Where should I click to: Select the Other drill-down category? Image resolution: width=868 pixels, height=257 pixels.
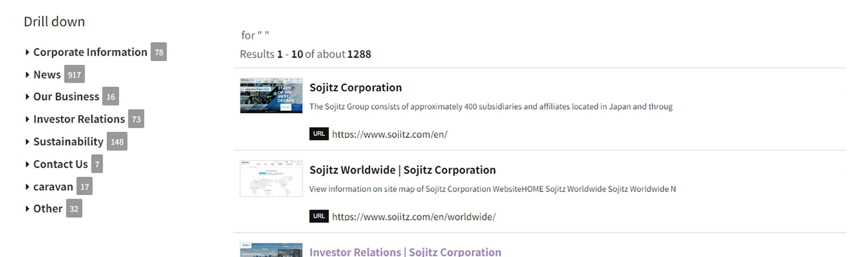coord(47,208)
